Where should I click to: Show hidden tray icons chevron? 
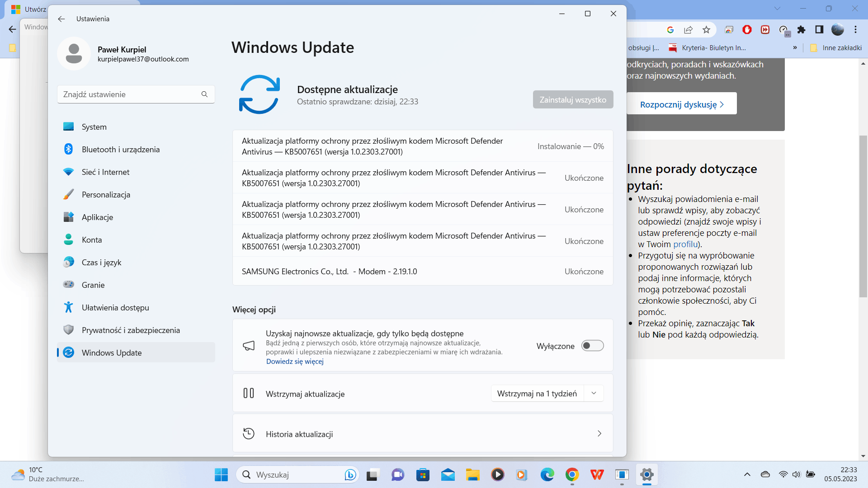coord(747,474)
